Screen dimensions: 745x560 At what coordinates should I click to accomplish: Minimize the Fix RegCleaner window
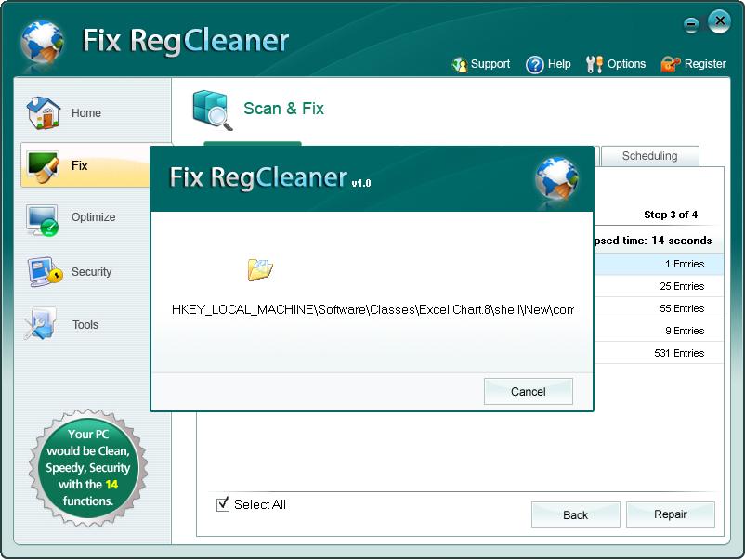coord(691,25)
